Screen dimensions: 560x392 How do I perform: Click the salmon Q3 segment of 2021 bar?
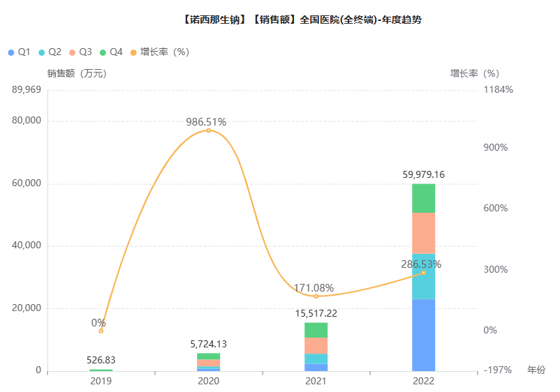click(x=316, y=346)
